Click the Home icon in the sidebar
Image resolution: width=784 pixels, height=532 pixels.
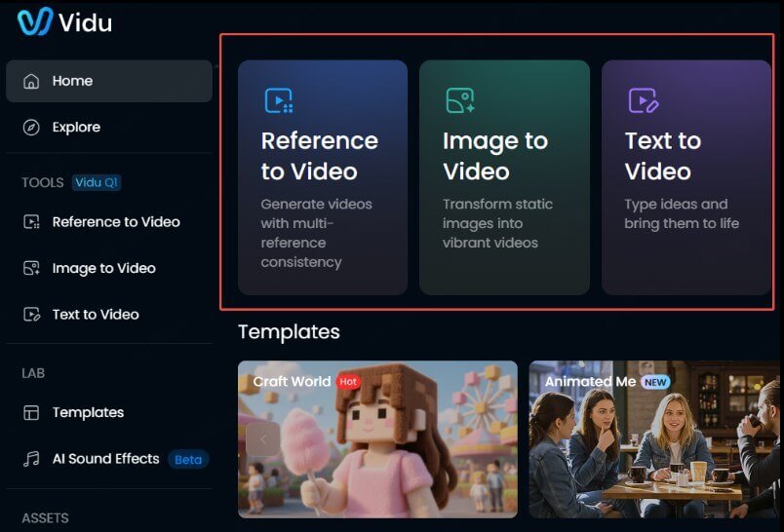[32, 81]
